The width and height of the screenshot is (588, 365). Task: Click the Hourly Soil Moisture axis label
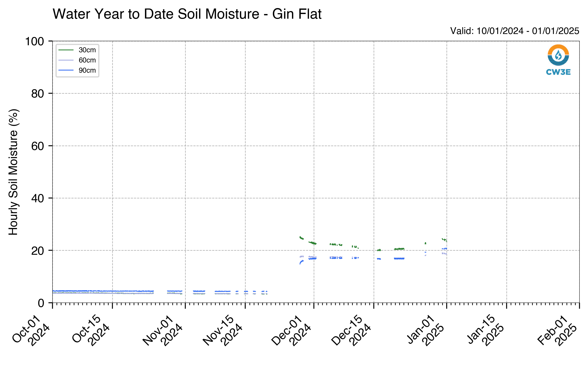13,172
